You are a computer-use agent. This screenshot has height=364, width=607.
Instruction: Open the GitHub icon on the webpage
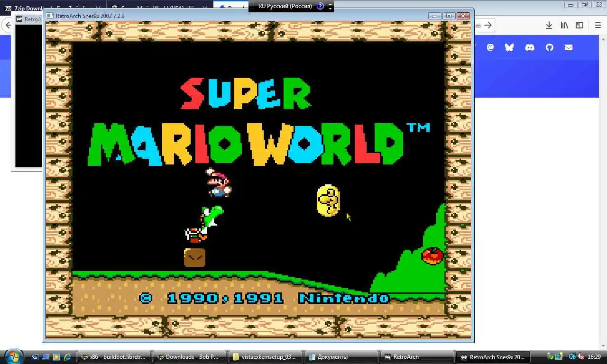coord(549,47)
